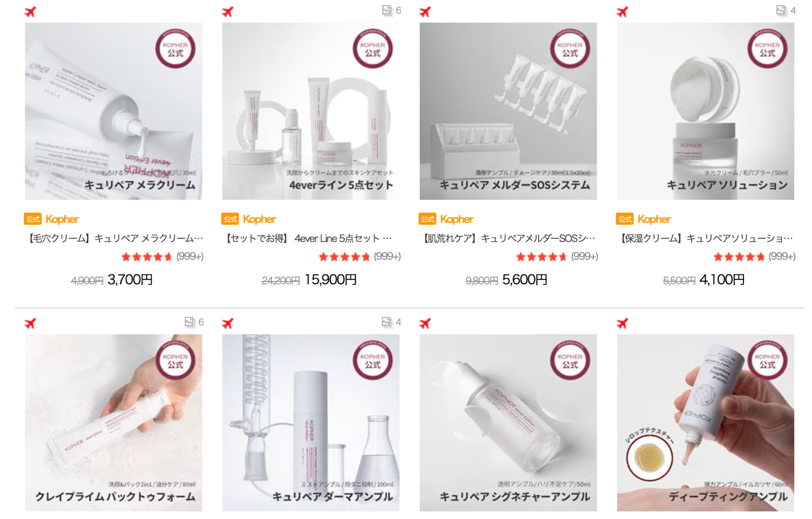This screenshot has width=812, height=519.
Task: Click star rating of the 4ever Line set
Action: click(344, 257)
